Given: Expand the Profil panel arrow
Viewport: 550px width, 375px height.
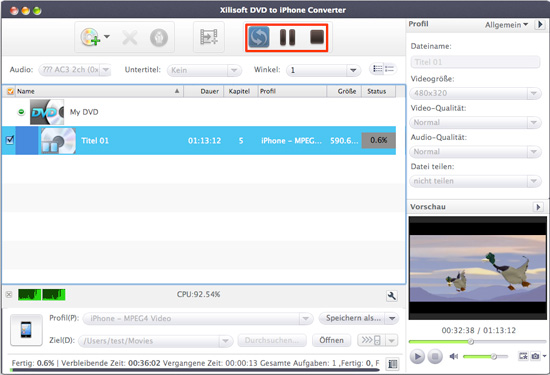Looking at the screenshot, I should click(540, 24).
